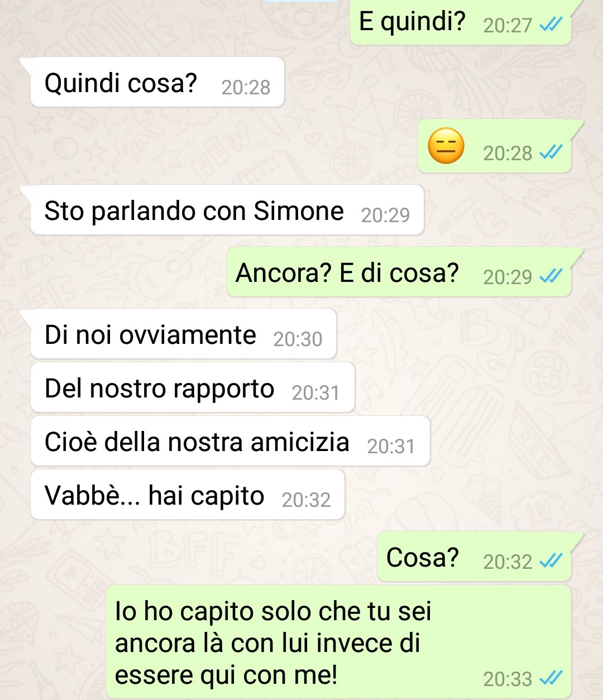Tap 'Ancora? E di cosa?' sent bubble
This screenshot has height=700, width=603.
pyautogui.click(x=399, y=272)
